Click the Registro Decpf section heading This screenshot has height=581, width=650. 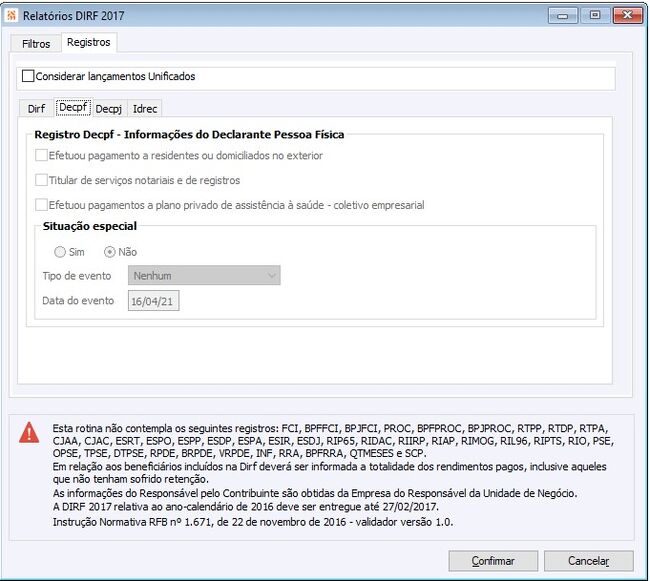[189, 135]
